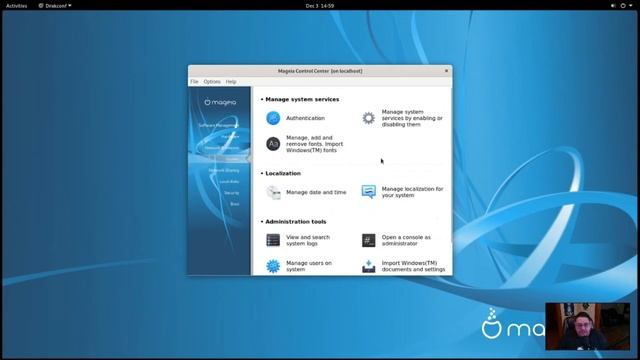Click the Manage date and time icon

coord(273,192)
